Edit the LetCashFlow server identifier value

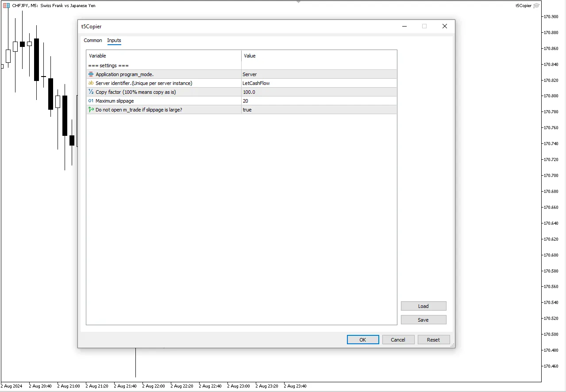pos(319,83)
